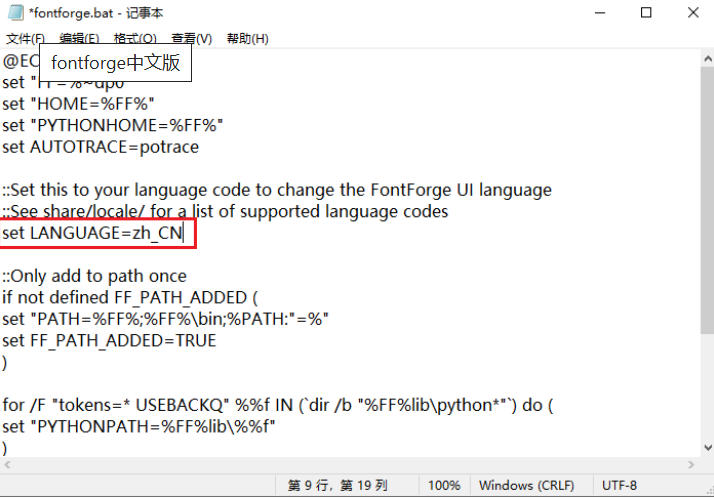The height and width of the screenshot is (498, 714).
Task: Click the '::See share/locale/' comment line
Action: pyautogui.click(x=225, y=212)
